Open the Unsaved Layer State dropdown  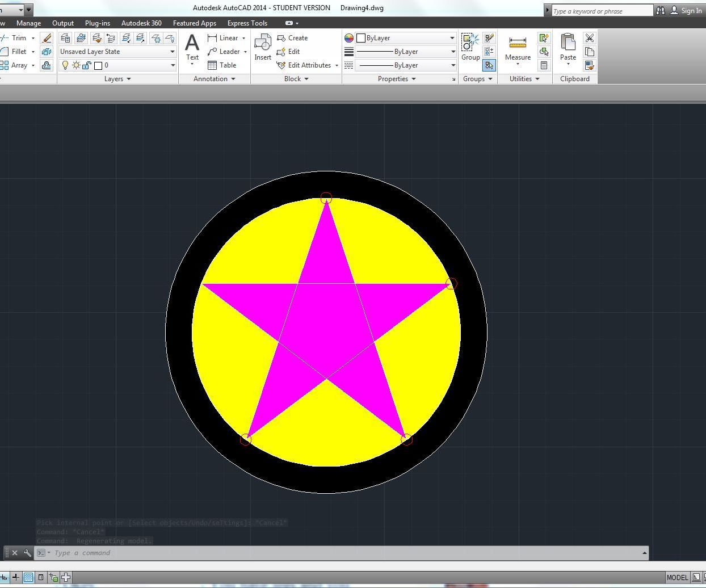tap(117, 52)
